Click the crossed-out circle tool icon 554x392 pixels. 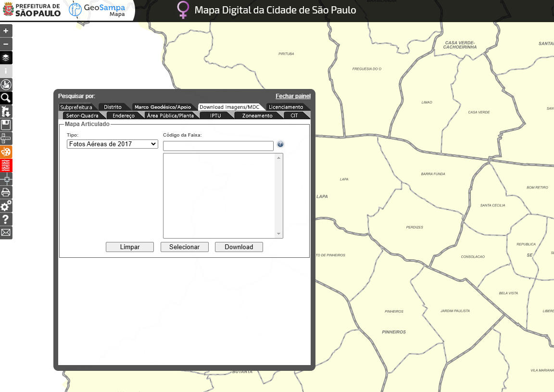click(x=6, y=85)
